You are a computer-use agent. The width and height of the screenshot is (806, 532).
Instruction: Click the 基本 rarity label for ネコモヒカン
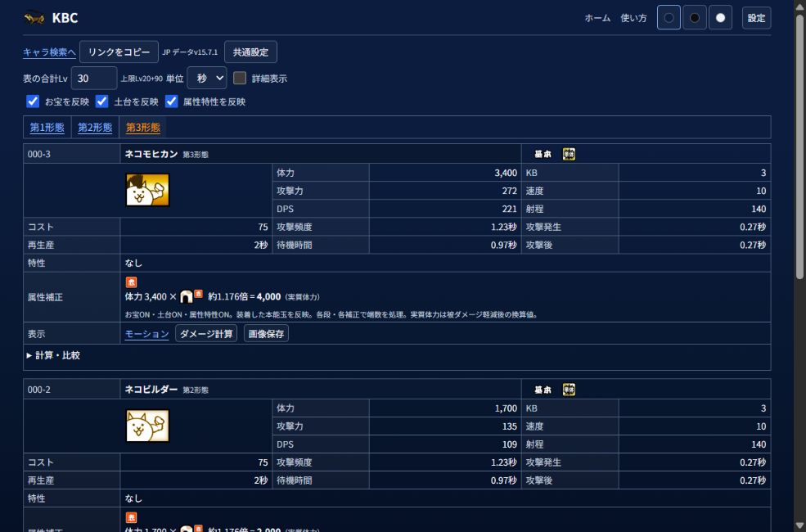(x=543, y=154)
